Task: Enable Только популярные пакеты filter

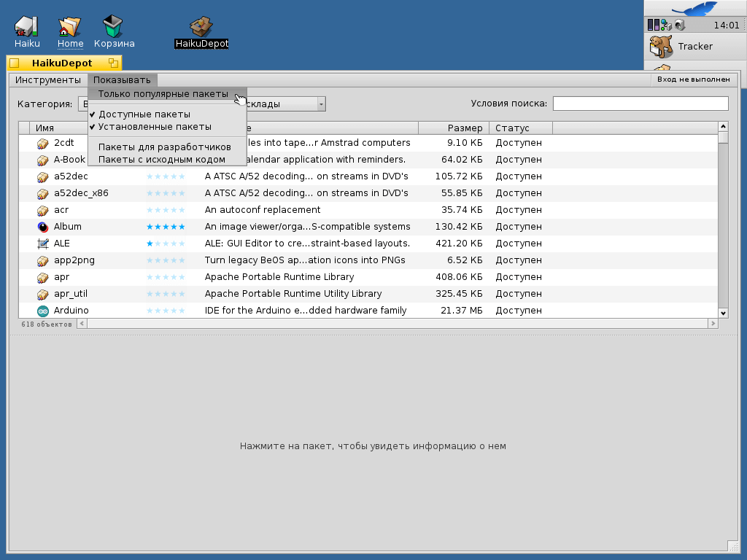Action: click(167, 94)
